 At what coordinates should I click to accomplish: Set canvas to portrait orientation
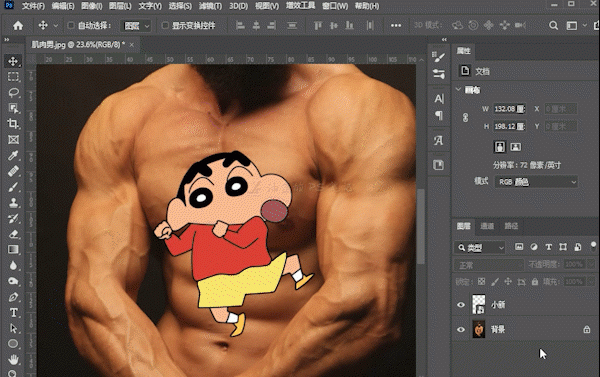tap(499, 147)
